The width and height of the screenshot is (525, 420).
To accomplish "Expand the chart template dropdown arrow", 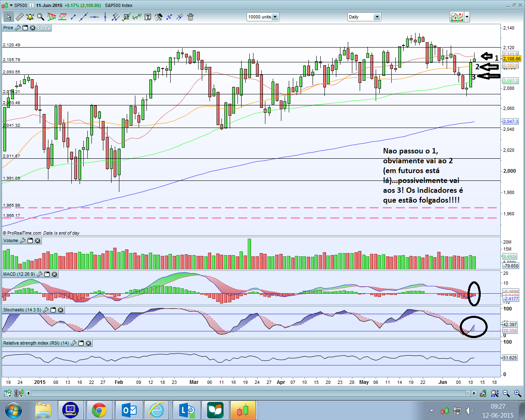I will coord(467,17).
